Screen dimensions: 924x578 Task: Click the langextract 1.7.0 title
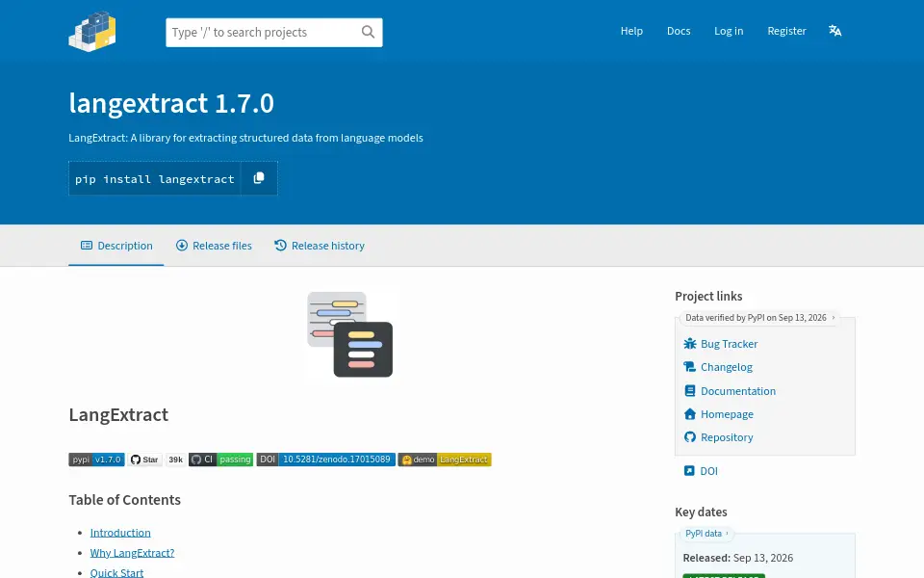(x=171, y=103)
